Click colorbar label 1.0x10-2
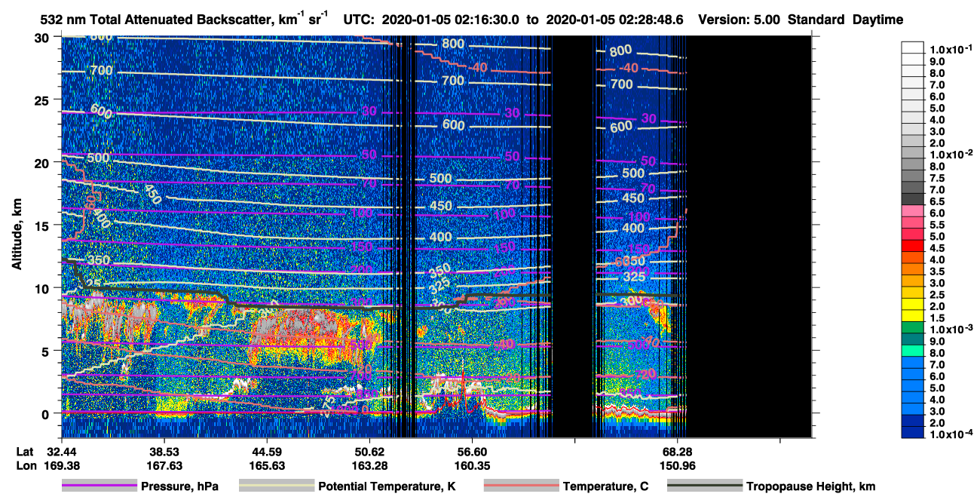Viewport: 980px width, 503px height. point(950,155)
